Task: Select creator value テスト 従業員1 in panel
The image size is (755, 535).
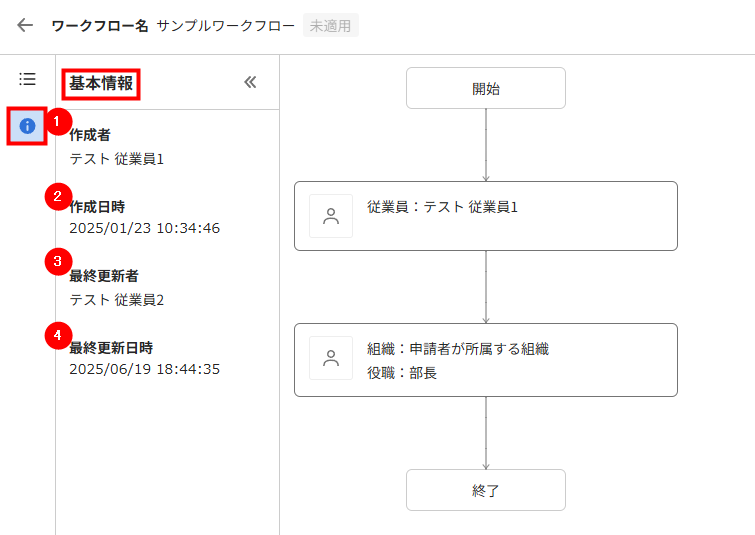Action: point(117,159)
